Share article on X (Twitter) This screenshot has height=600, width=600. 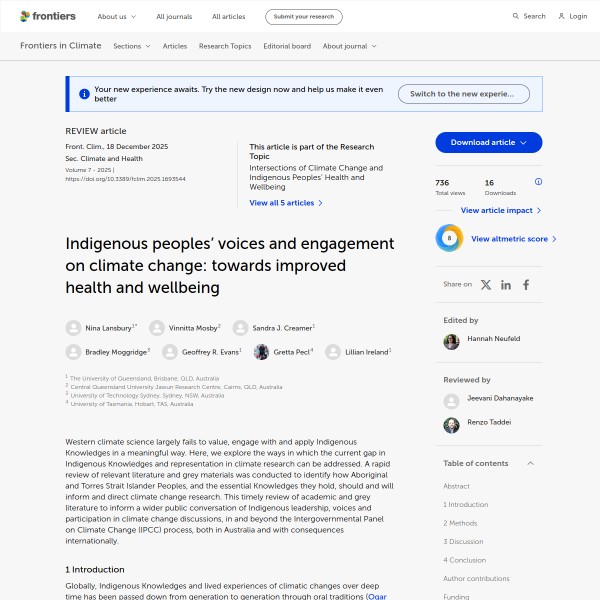click(486, 285)
